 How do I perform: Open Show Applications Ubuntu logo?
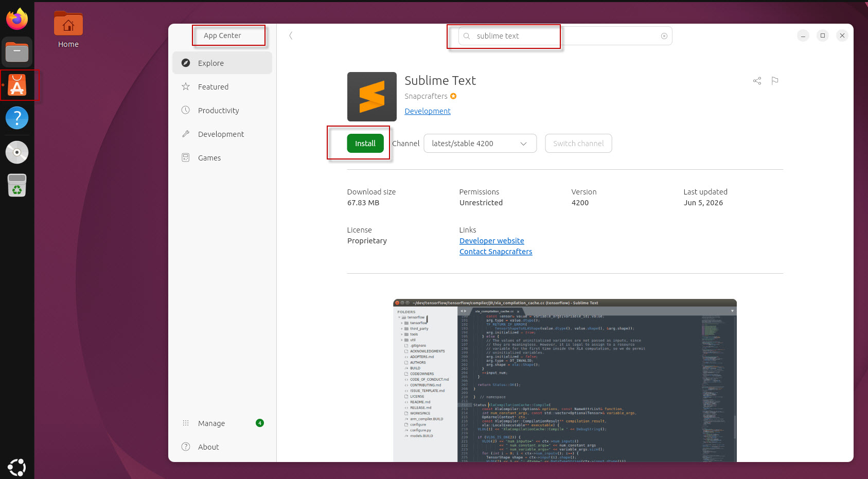[x=17, y=467]
